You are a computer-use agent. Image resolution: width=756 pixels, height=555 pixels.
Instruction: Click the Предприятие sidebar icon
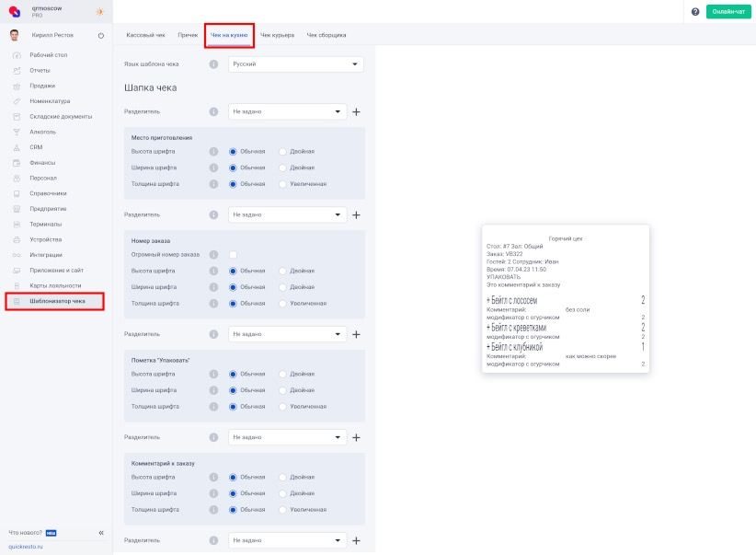click(x=17, y=209)
